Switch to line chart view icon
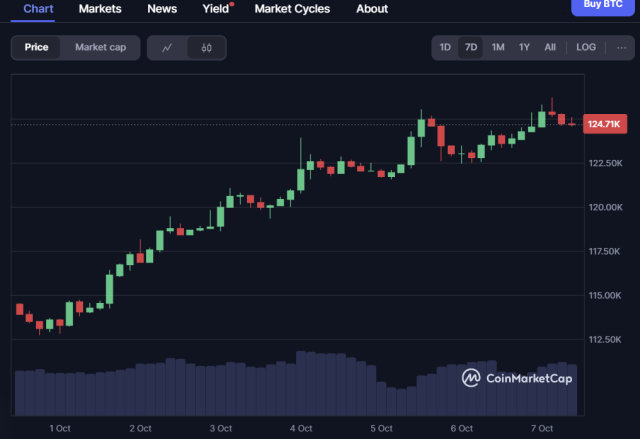 click(167, 47)
